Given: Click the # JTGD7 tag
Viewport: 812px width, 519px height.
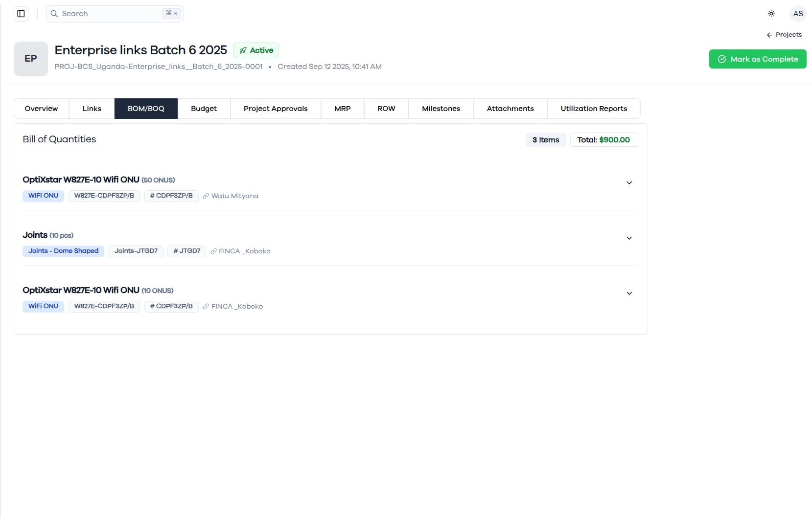Looking at the screenshot, I should click(x=187, y=251).
